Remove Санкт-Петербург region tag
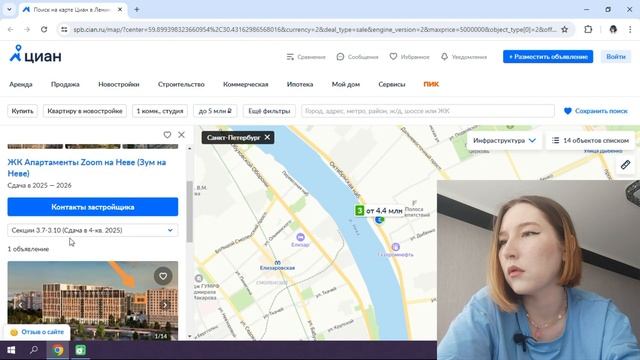Viewport: 640px width, 360px height. pyautogui.click(x=267, y=138)
